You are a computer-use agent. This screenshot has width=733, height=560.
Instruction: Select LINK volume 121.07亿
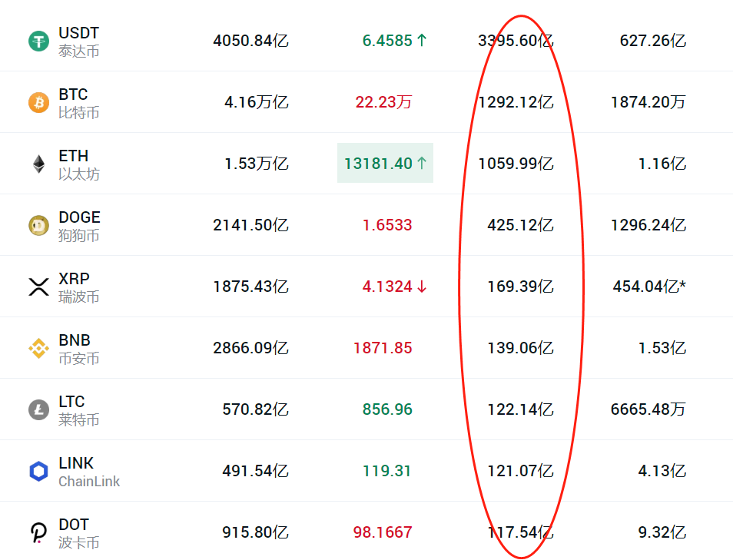point(521,471)
